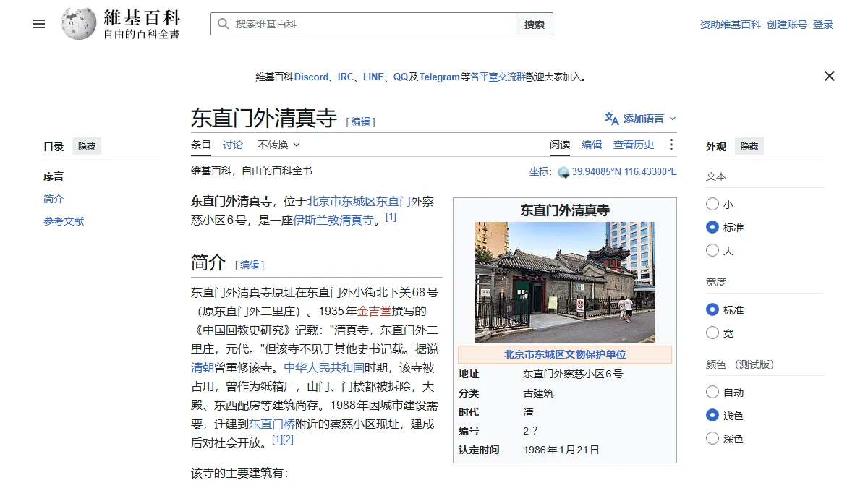Switch to the 条目 tab
Screen dimensions: 868x488
(x=201, y=145)
